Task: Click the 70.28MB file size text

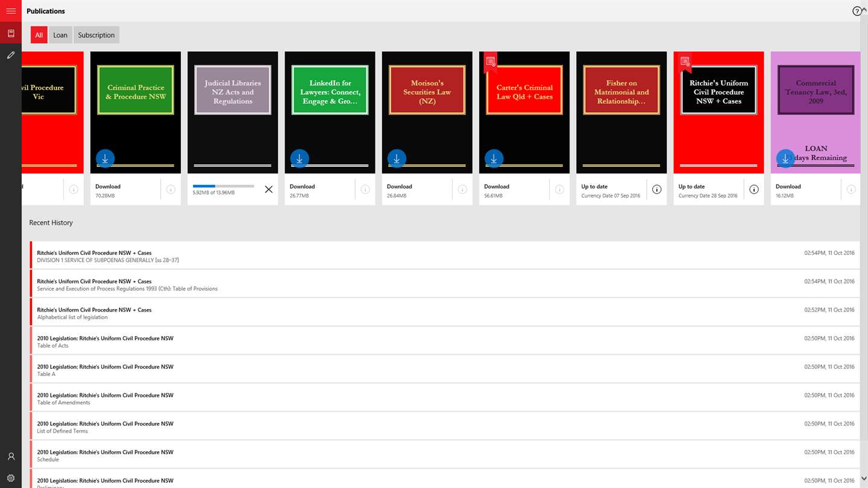Action: click(x=105, y=196)
